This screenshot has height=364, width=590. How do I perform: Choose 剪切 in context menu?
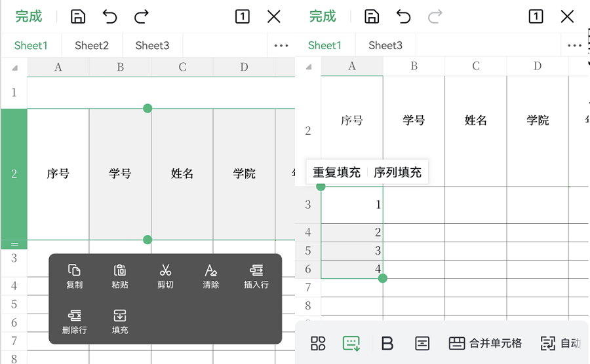165,276
